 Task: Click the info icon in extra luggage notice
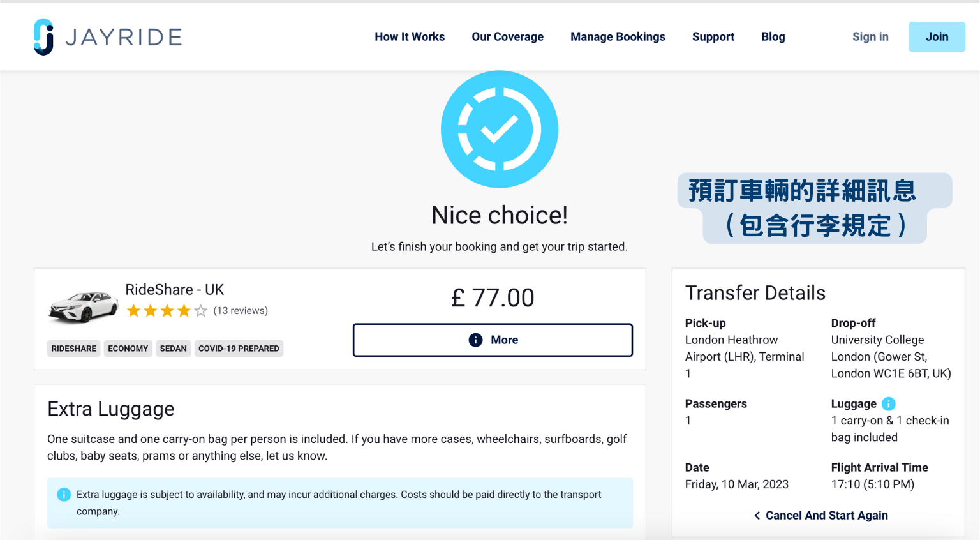[x=64, y=494]
